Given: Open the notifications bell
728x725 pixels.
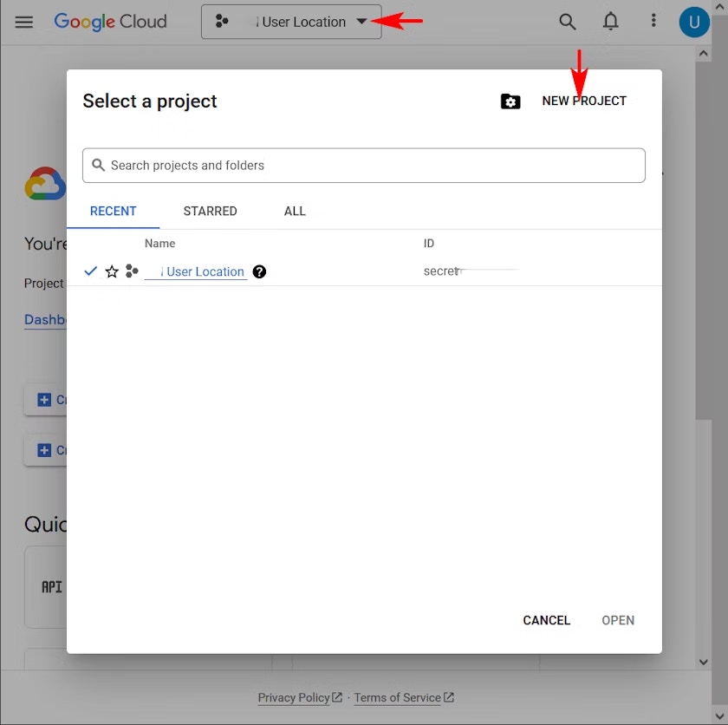Looking at the screenshot, I should pyautogui.click(x=610, y=21).
